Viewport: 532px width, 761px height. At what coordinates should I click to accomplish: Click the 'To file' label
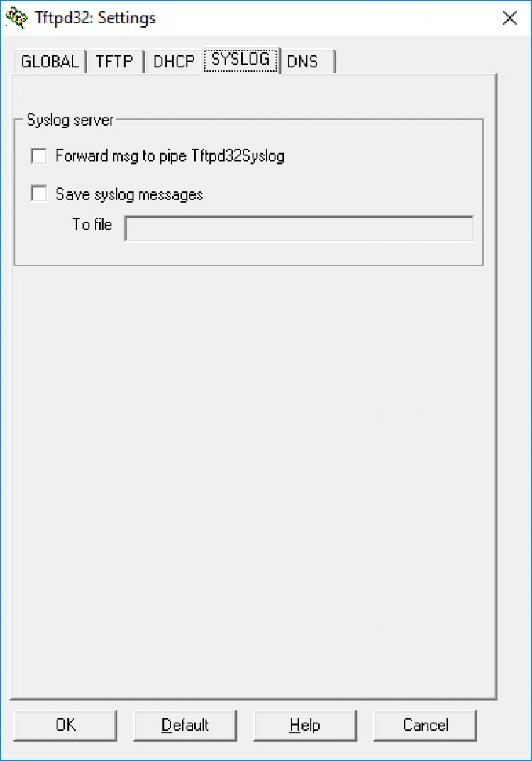coord(92,225)
